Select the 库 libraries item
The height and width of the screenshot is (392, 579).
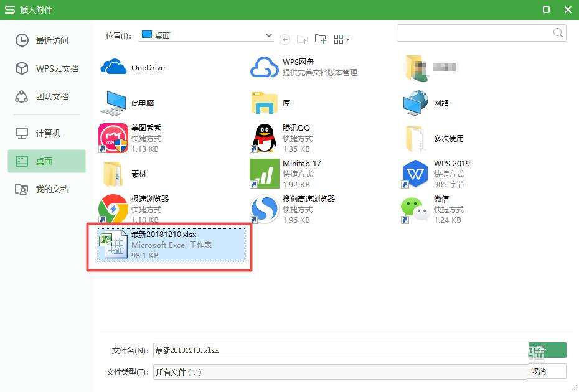coord(271,103)
